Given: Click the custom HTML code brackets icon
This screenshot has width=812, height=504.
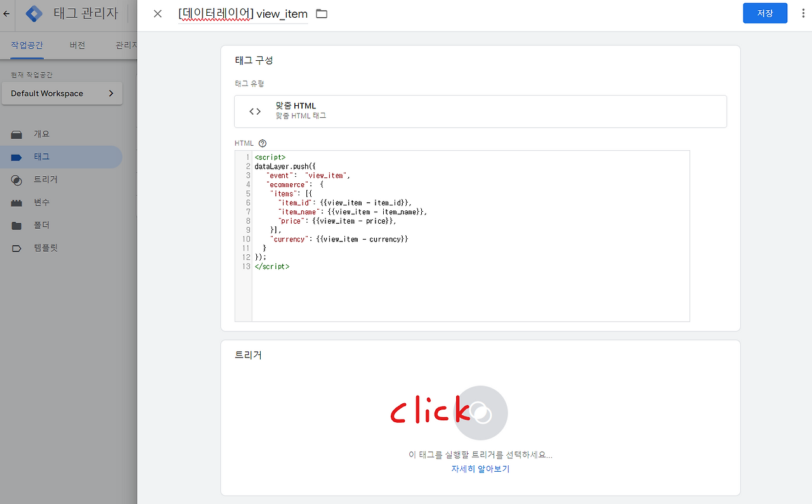Looking at the screenshot, I should point(254,110).
